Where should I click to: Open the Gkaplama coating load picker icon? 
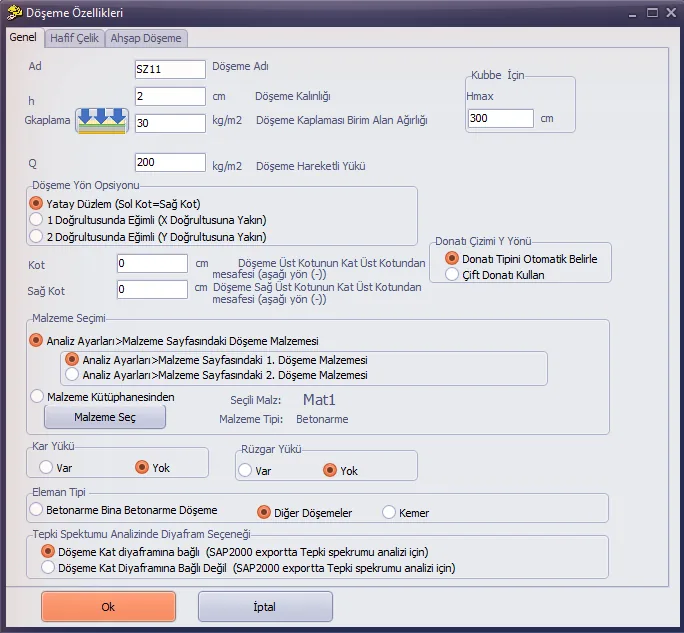[x=102, y=121]
